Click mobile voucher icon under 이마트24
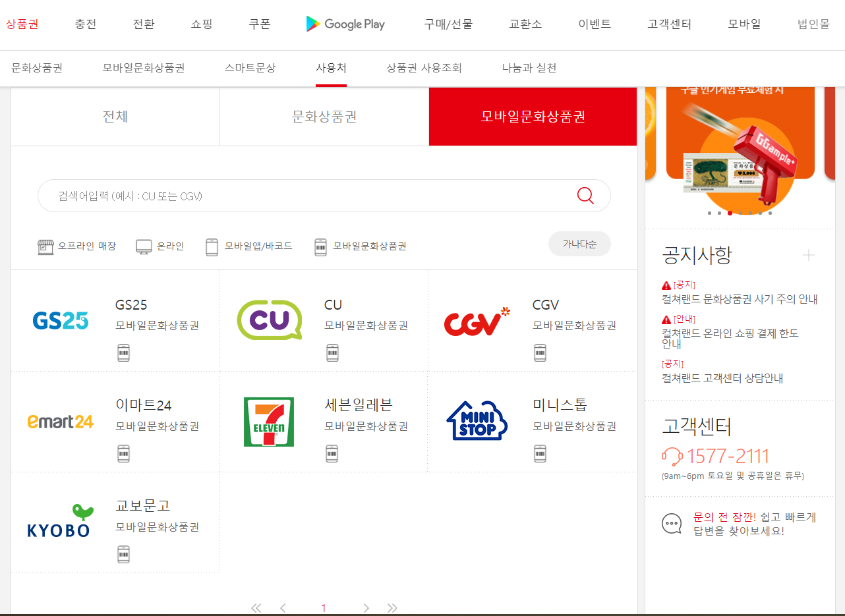 (124, 454)
